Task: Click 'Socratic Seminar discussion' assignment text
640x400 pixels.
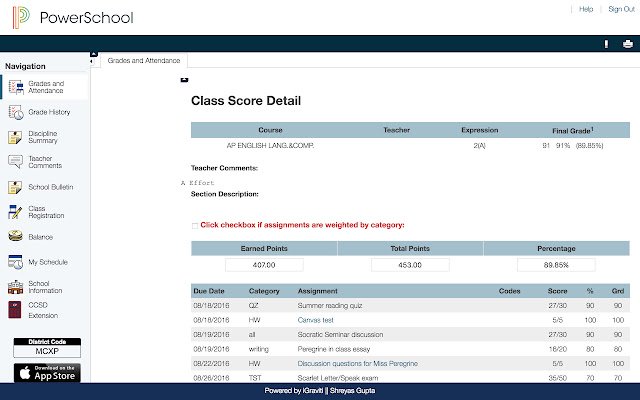Action: click(340, 334)
